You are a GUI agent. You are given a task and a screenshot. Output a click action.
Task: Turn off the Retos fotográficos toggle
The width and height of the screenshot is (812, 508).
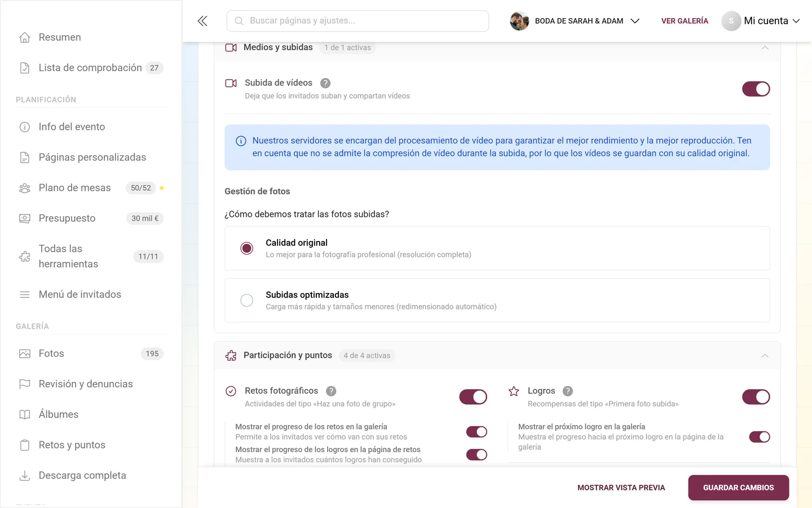click(x=473, y=397)
